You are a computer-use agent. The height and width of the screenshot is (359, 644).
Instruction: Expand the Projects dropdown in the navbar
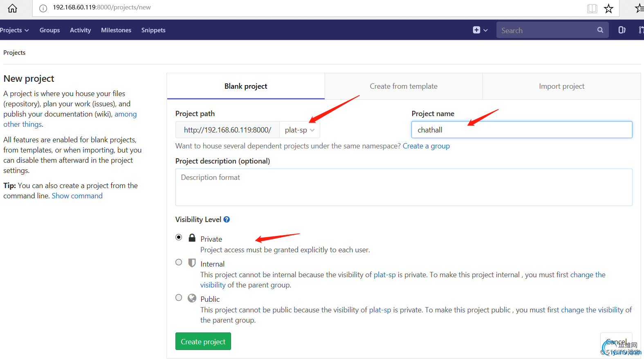coord(14,30)
